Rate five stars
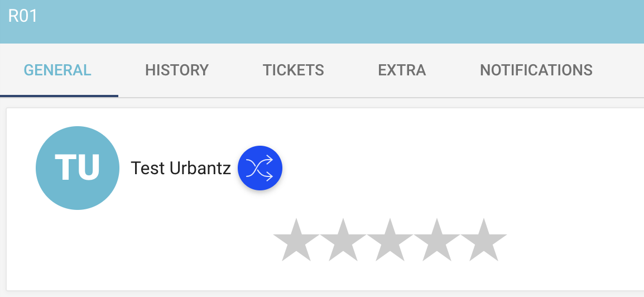Screen dimensions: 644x297 [484, 240]
